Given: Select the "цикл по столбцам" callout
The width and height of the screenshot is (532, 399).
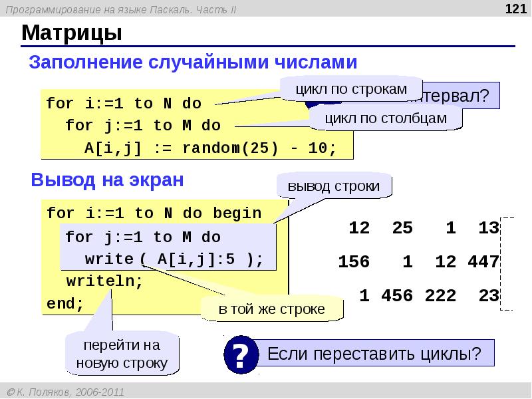Looking at the screenshot, I should pos(386,118).
